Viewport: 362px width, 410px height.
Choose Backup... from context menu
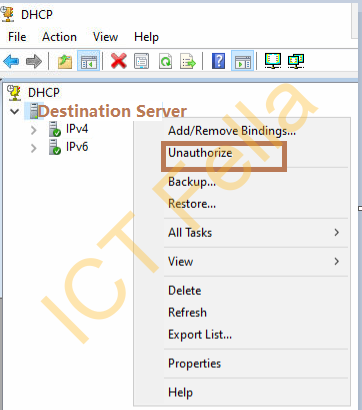tap(242, 182)
